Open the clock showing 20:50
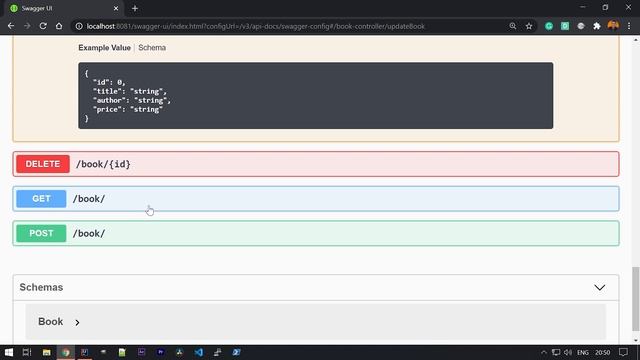Viewport: 640px width, 360px height. click(x=602, y=352)
